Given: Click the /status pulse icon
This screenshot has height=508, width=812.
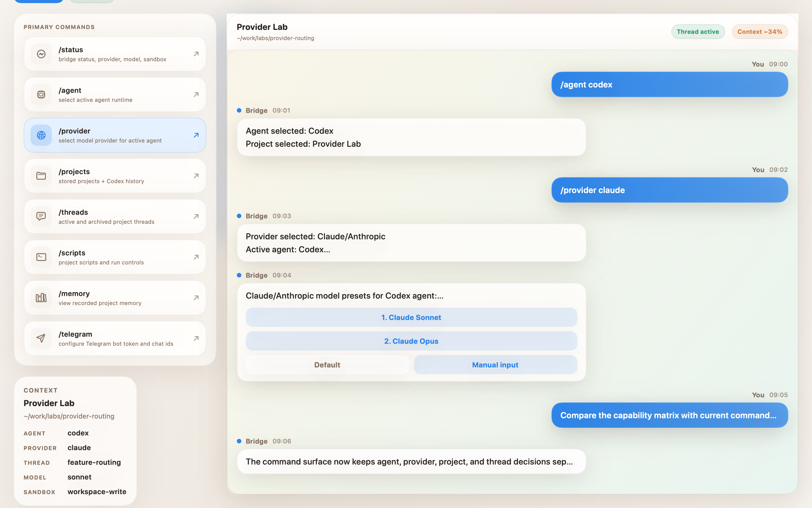Looking at the screenshot, I should pyautogui.click(x=41, y=54).
